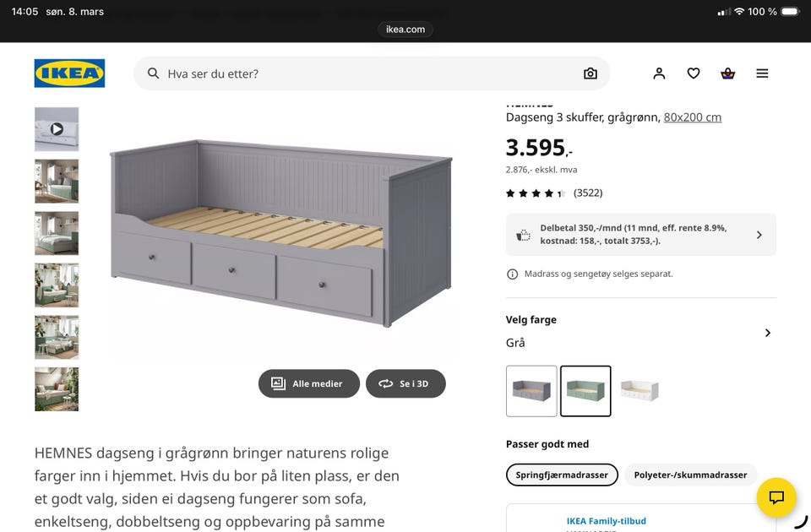Select the Polyeter-/skummadrasser filter pill
This screenshot has height=532, width=811.
(690, 475)
